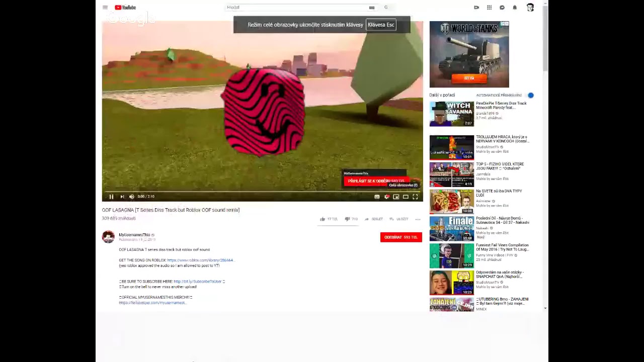The height and width of the screenshot is (362, 644).
Task: Like the video with thumbs up
Action: coord(329,219)
